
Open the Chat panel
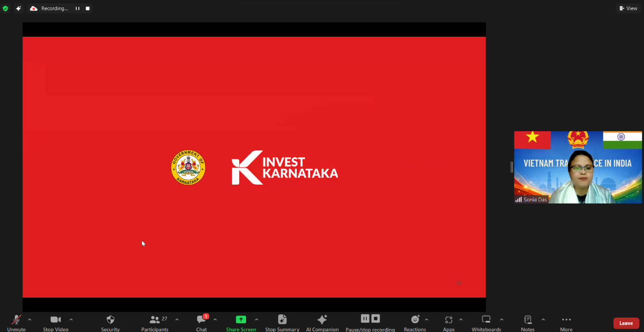click(x=202, y=323)
